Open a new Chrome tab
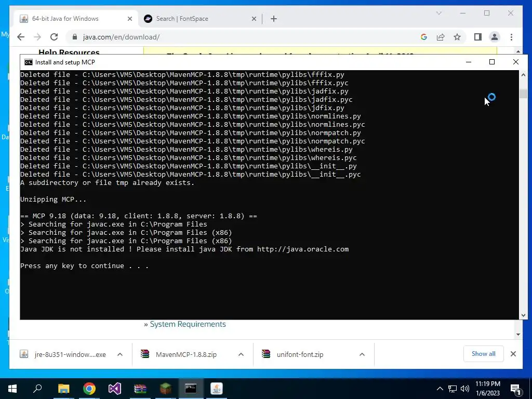 [274, 19]
